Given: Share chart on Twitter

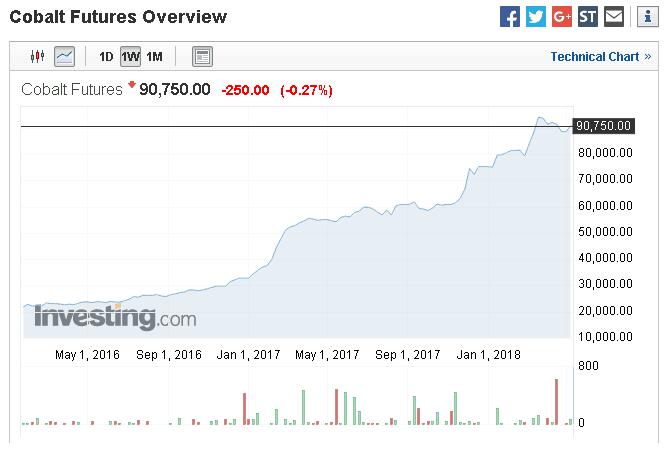Looking at the screenshot, I should pyautogui.click(x=536, y=17).
